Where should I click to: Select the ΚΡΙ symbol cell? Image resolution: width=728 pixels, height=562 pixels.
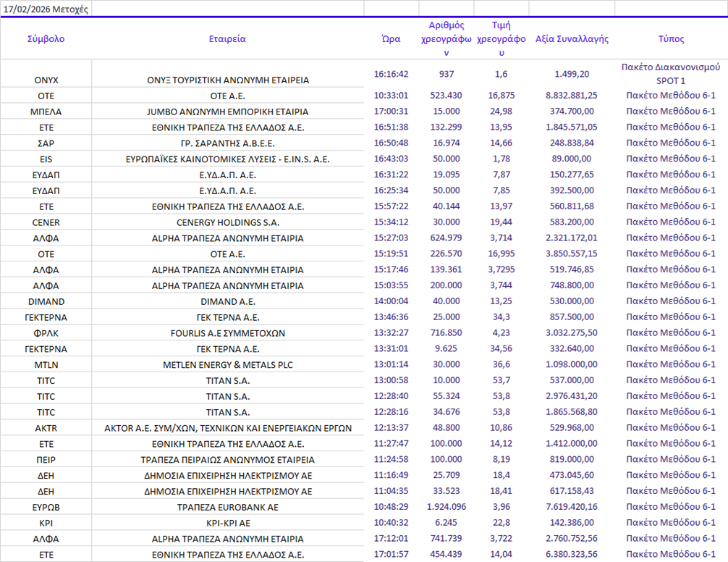(x=46, y=523)
